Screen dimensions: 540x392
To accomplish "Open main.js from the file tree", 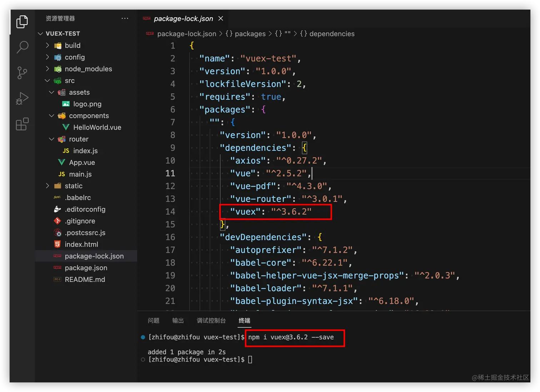I will point(80,174).
